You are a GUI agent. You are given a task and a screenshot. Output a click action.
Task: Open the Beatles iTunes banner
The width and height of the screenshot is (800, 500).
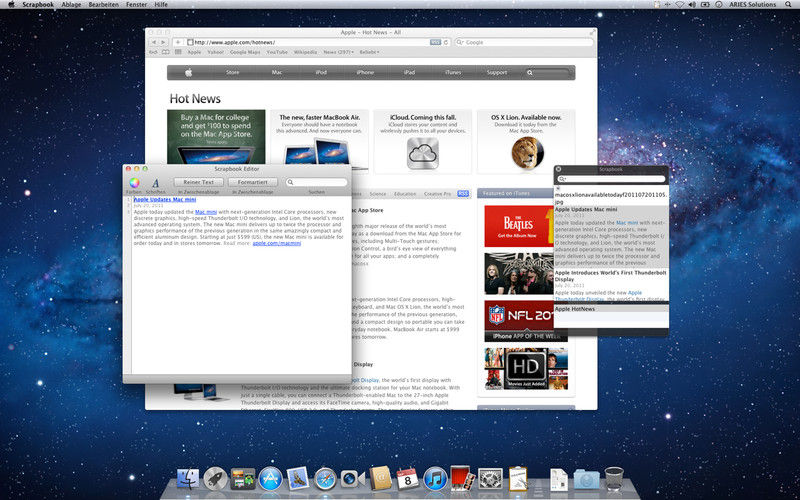pyautogui.click(x=519, y=226)
